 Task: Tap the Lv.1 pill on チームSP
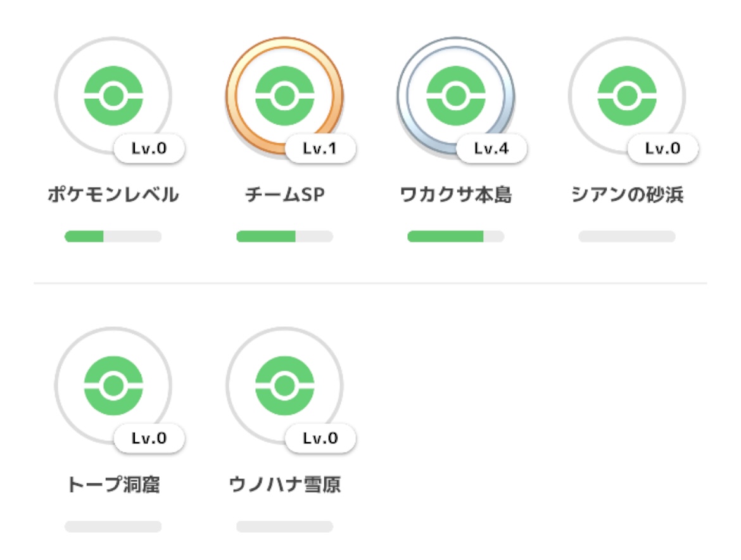coord(320,149)
